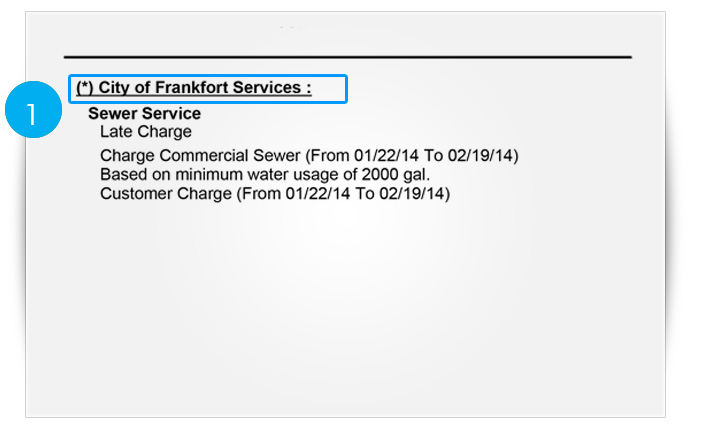The width and height of the screenshot is (704, 435).
Task: Click the Sewer Service subheading
Action: [145, 114]
